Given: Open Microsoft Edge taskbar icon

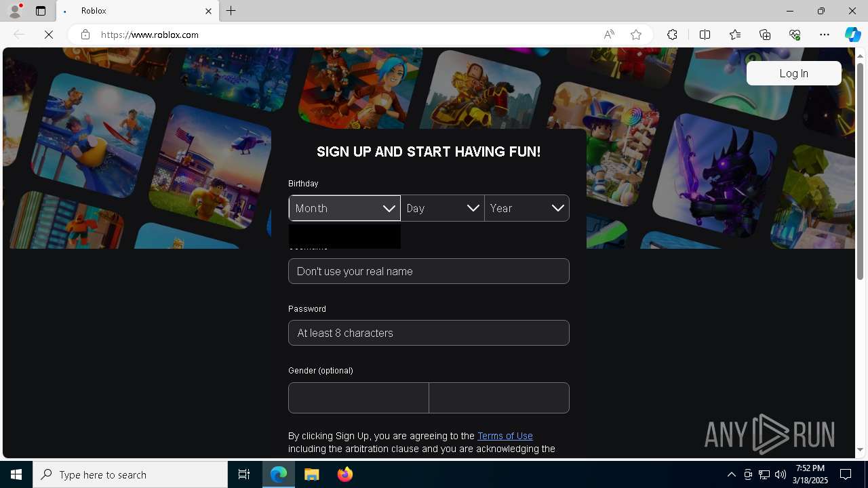Looking at the screenshot, I should click(279, 474).
